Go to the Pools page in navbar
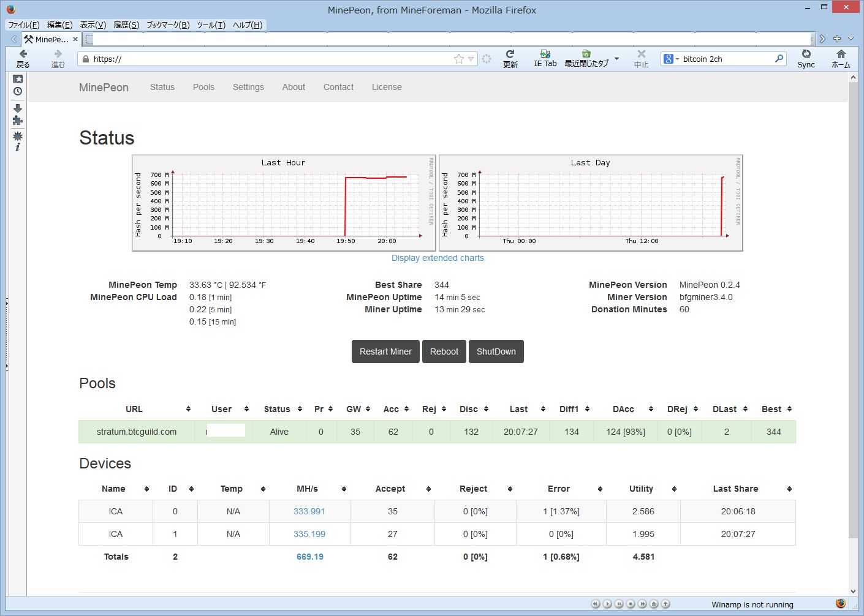864x616 pixels. click(203, 87)
